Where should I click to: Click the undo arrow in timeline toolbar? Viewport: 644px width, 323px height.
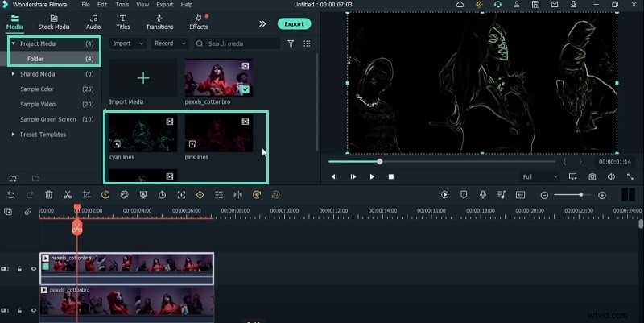(x=11, y=195)
